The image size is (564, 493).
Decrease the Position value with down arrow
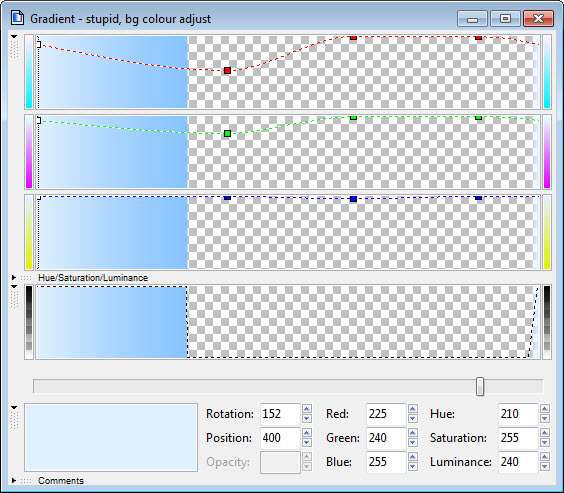click(307, 443)
